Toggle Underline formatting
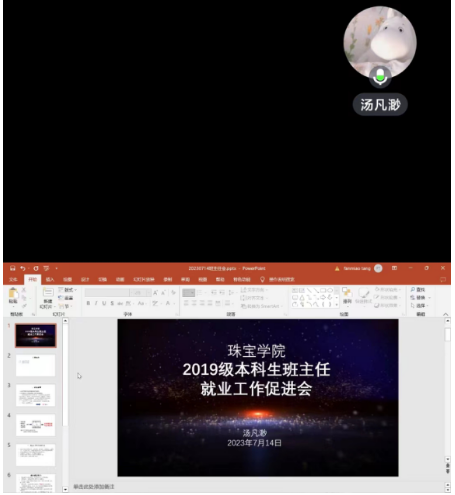This screenshot has height=495, width=455. click(x=104, y=303)
